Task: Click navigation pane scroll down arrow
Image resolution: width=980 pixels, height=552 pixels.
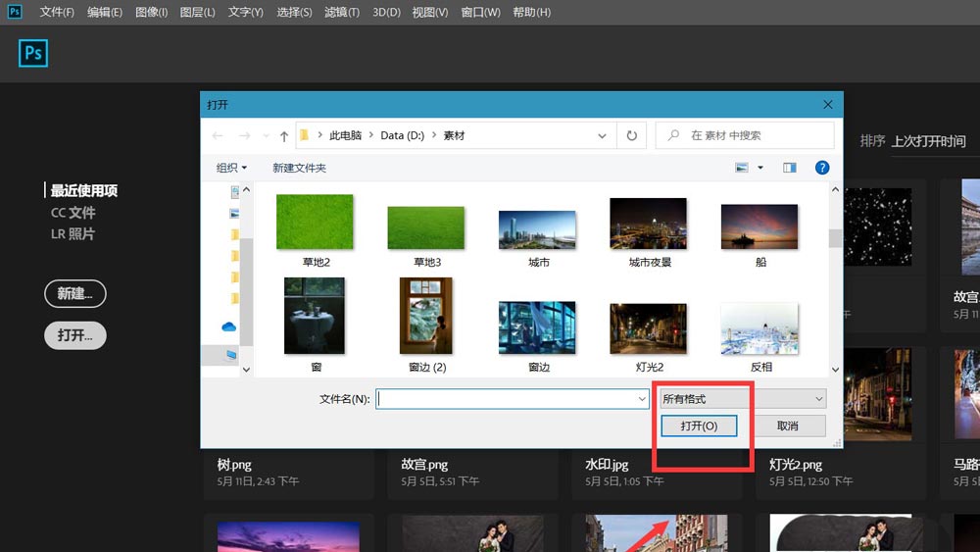Action: [x=246, y=370]
